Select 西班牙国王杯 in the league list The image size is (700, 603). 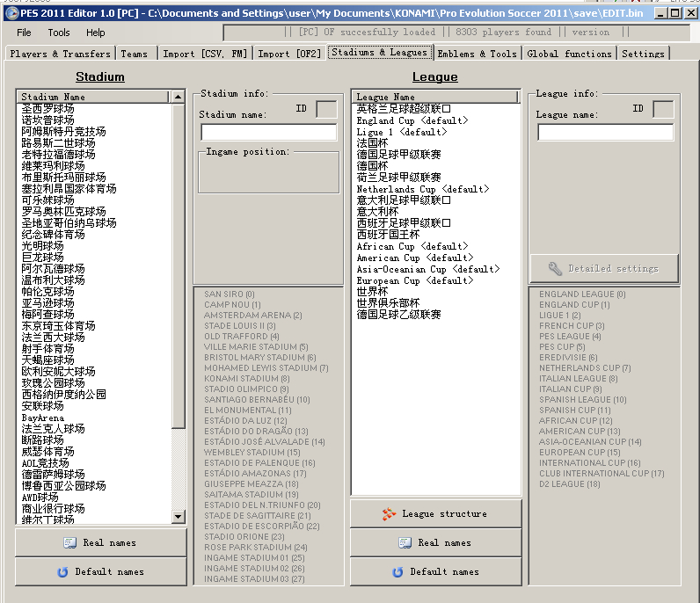[x=389, y=235]
